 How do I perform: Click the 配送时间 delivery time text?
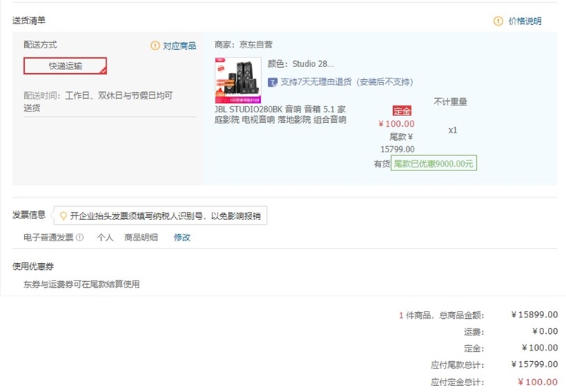[x=98, y=101]
